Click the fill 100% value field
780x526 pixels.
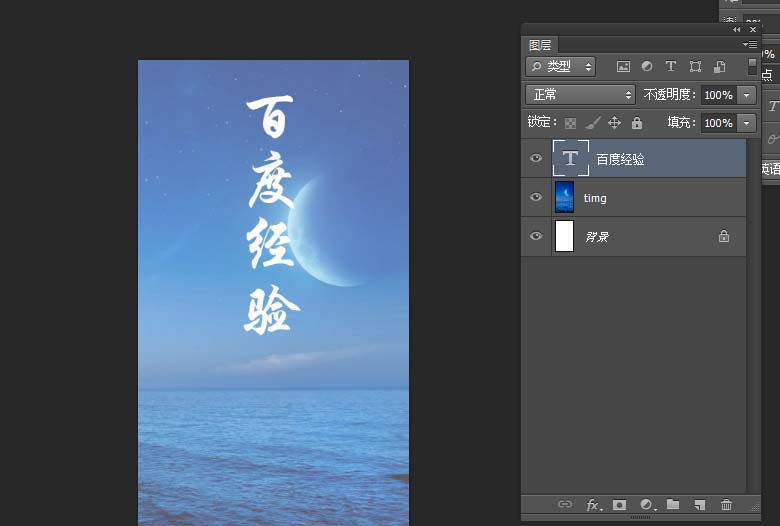click(718, 123)
